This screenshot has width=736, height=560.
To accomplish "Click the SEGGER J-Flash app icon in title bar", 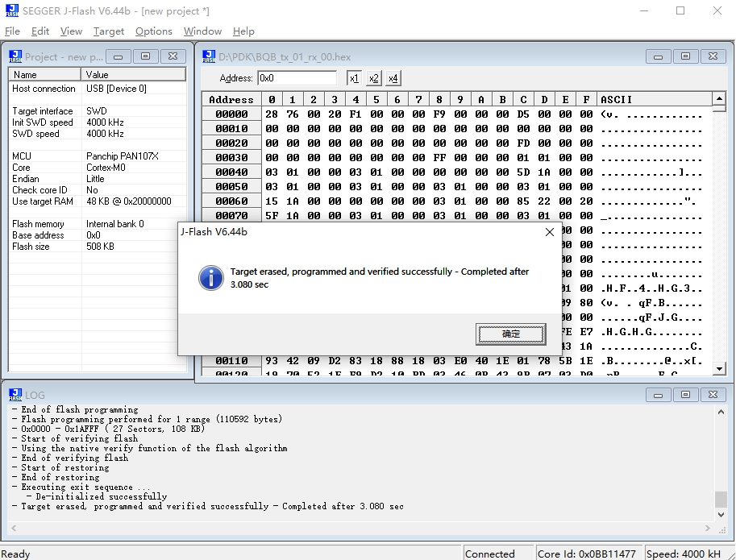I will [x=12, y=10].
